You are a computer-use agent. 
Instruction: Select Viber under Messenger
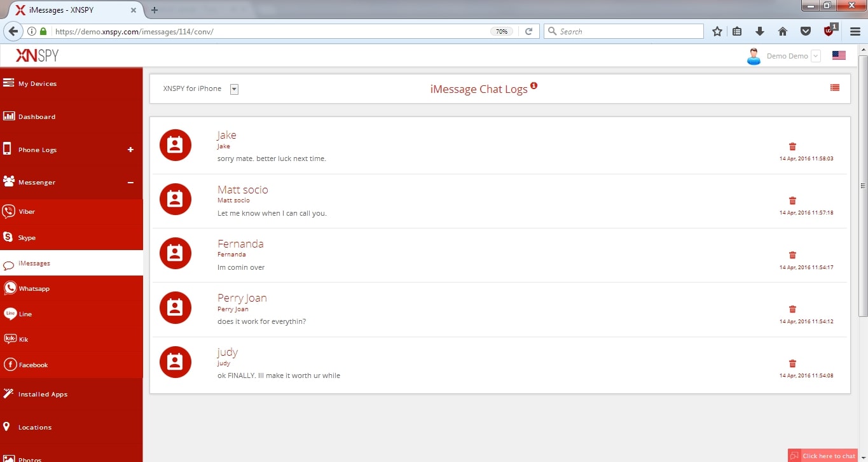point(71,211)
